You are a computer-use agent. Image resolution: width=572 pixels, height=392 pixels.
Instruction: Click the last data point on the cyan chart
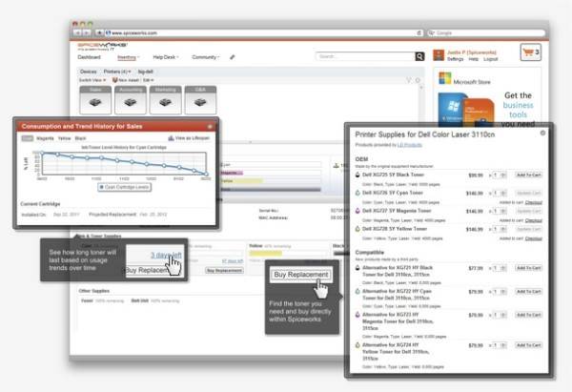point(206,175)
